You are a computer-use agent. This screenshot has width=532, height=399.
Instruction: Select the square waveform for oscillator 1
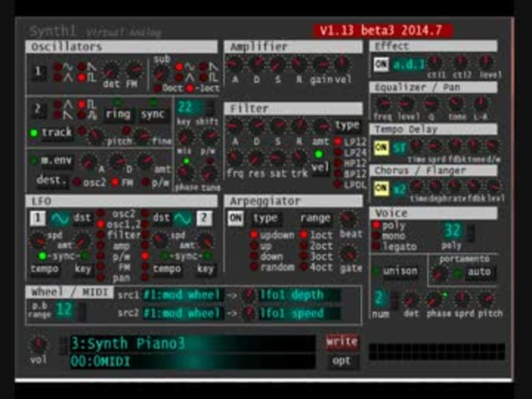click(82, 78)
